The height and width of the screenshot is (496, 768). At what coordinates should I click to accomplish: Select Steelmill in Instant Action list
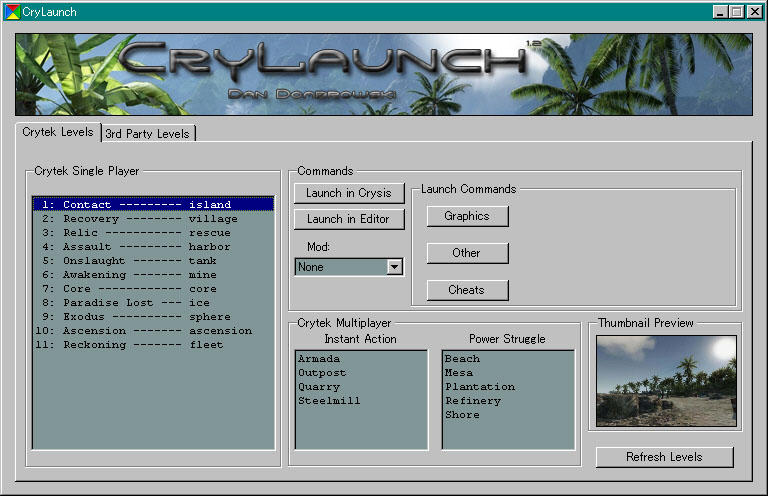361,401
